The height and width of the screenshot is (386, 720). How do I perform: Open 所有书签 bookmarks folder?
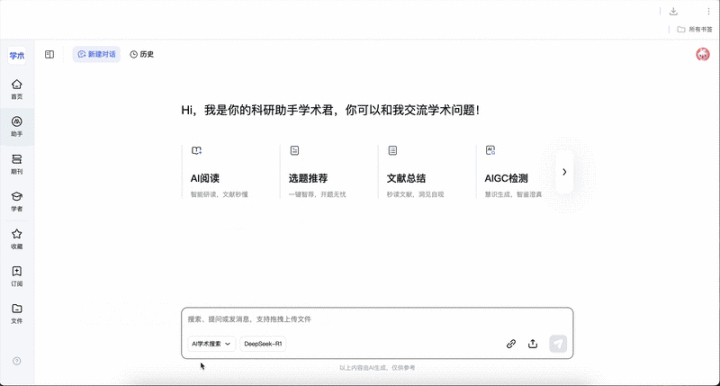695,29
